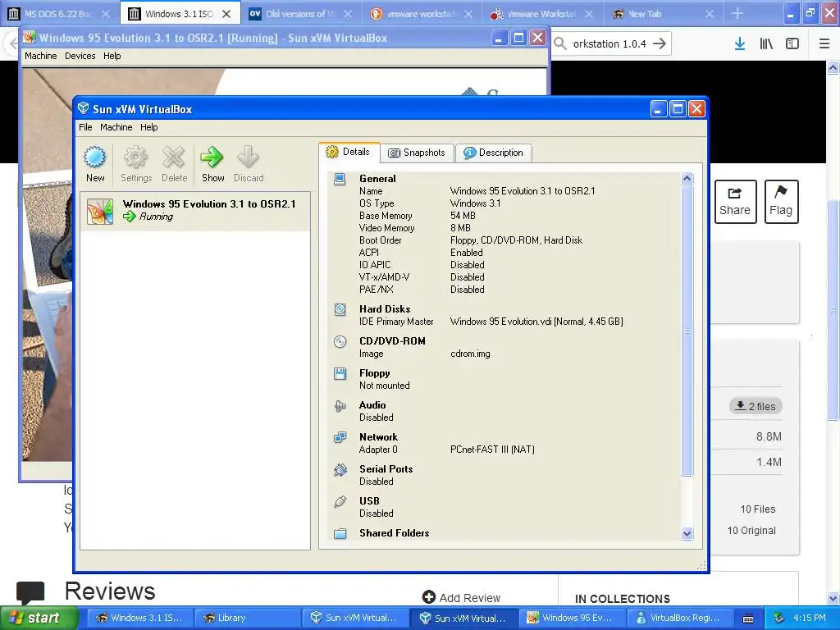Image resolution: width=840 pixels, height=630 pixels.
Task: Open the Shared Folders heading
Action: pos(395,533)
